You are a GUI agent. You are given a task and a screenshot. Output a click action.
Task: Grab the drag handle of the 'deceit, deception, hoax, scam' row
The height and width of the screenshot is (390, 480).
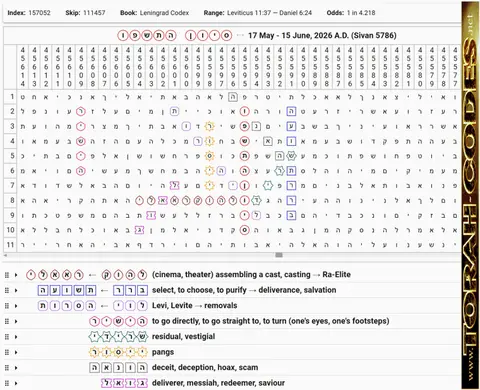7,368
